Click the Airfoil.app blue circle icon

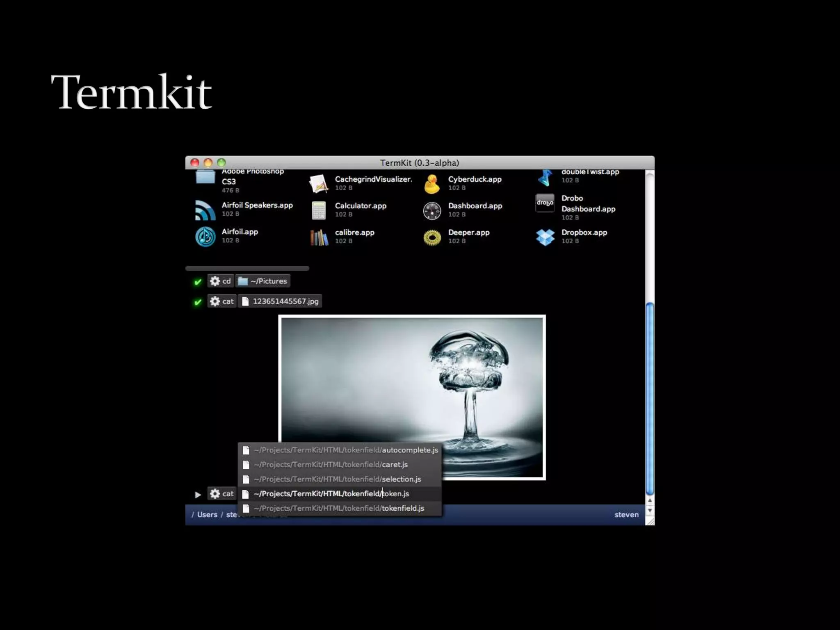point(205,237)
